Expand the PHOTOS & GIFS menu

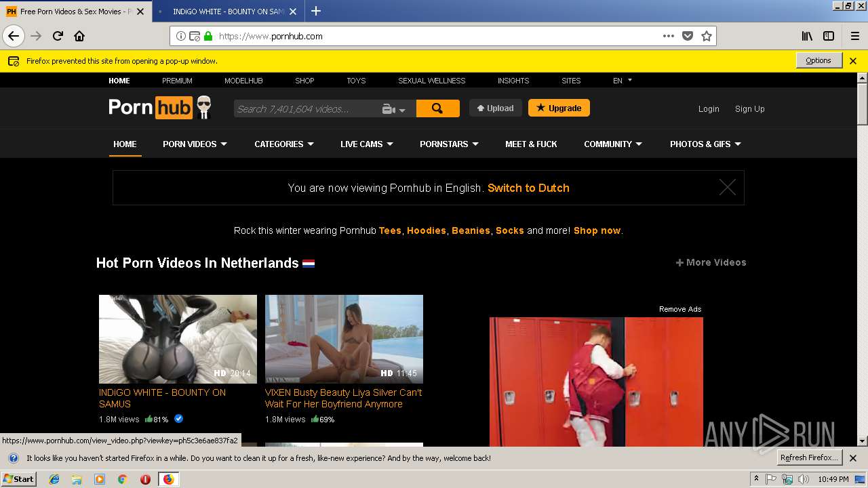705,144
